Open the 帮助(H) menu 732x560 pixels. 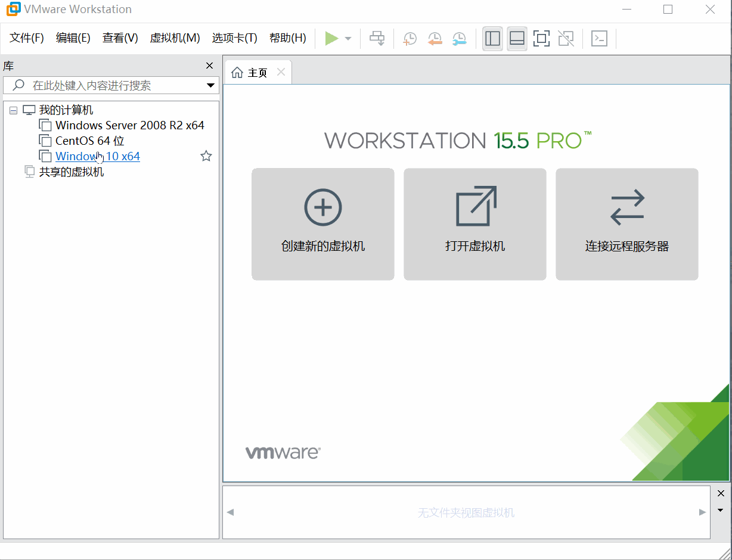[x=288, y=38]
